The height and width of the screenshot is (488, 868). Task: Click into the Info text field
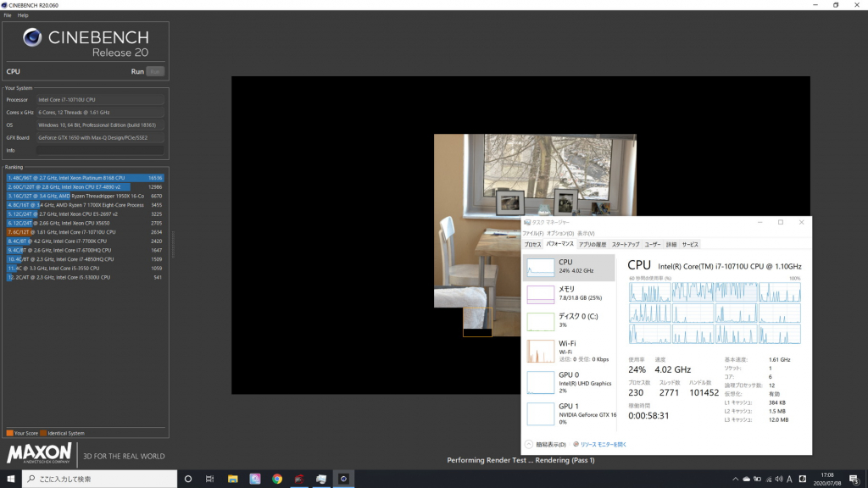coord(100,150)
